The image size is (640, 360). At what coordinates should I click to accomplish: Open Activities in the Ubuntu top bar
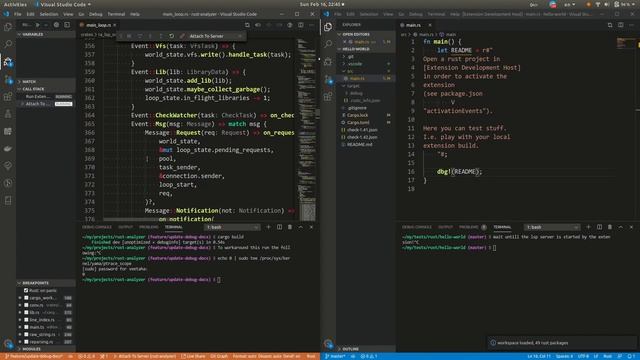tap(15, 4)
